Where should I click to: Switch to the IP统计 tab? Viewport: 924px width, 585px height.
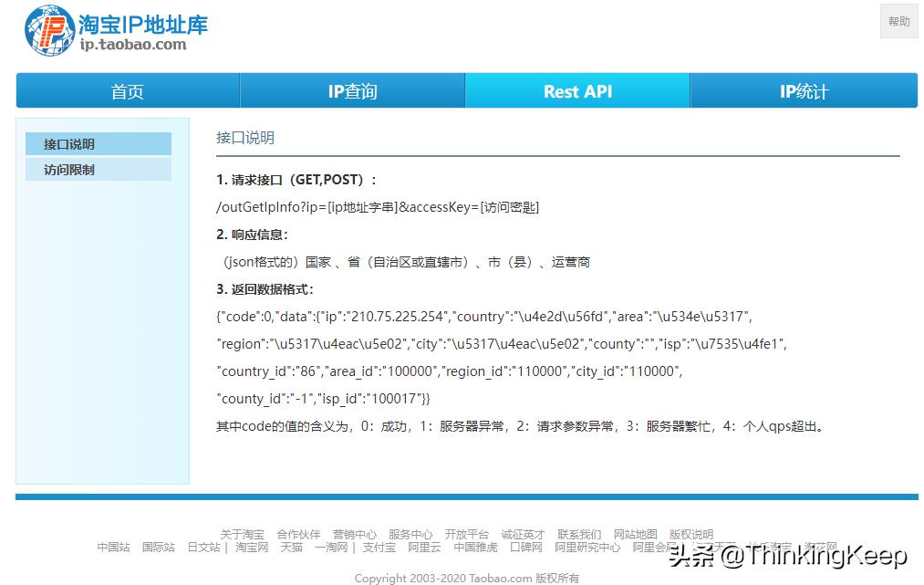[x=804, y=91]
